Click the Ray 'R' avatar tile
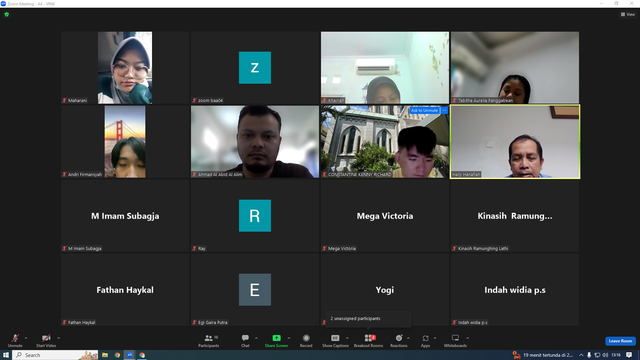Viewport: 640px width, 360px height. (255, 216)
